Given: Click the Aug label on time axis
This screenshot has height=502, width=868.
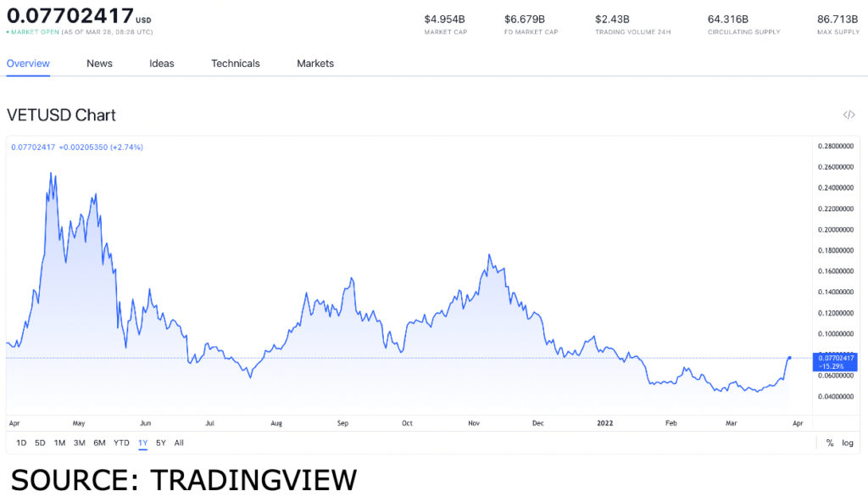Looking at the screenshot, I should click(276, 423).
